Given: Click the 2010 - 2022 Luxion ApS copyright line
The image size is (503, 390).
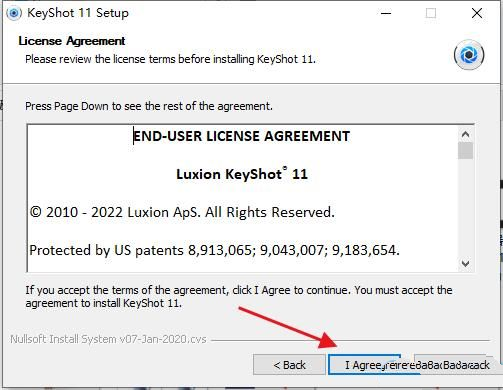Looking at the screenshot, I should (x=182, y=212).
